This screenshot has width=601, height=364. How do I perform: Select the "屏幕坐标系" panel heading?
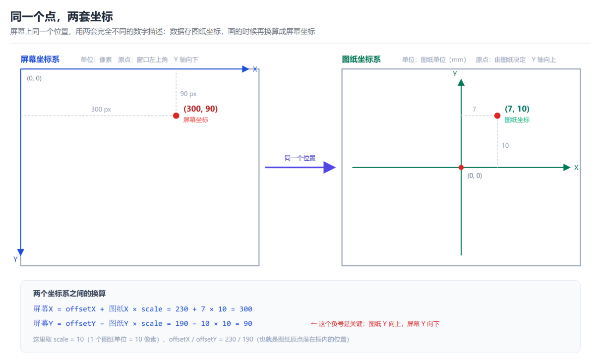pyautogui.click(x=40, y=60)
